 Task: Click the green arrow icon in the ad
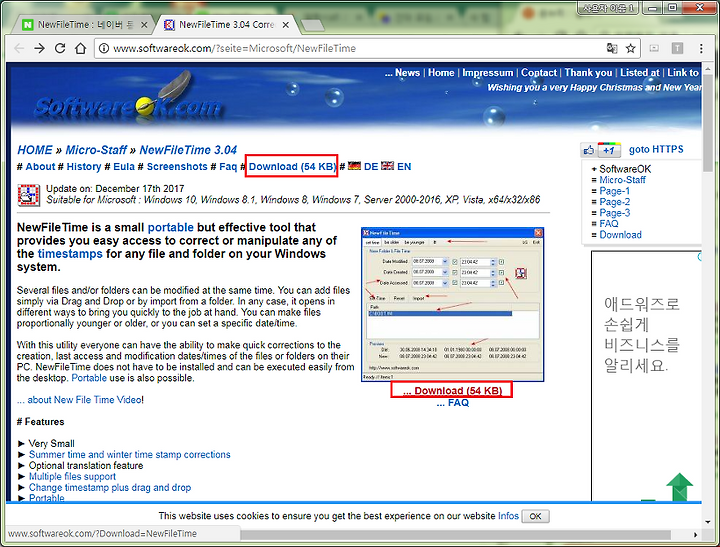click(x=679, y=487)
